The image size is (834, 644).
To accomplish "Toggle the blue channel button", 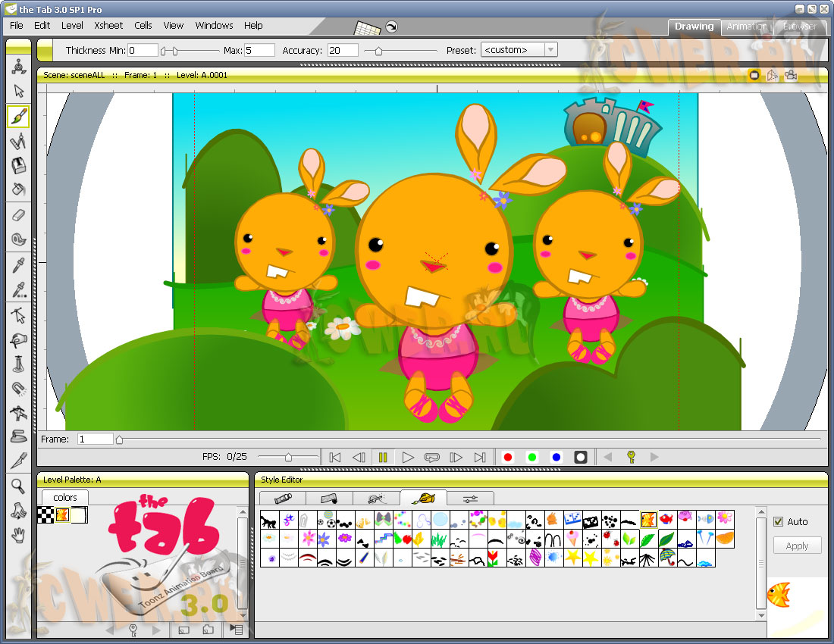I will click(557, 458).
